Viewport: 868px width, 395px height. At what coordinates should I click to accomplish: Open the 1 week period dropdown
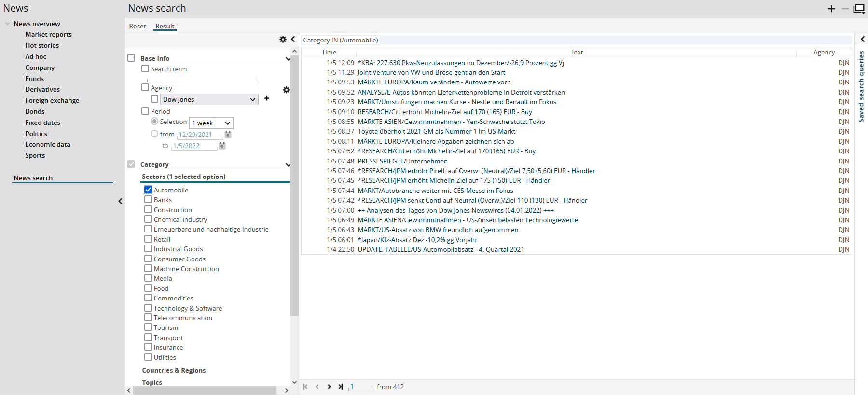211,123
